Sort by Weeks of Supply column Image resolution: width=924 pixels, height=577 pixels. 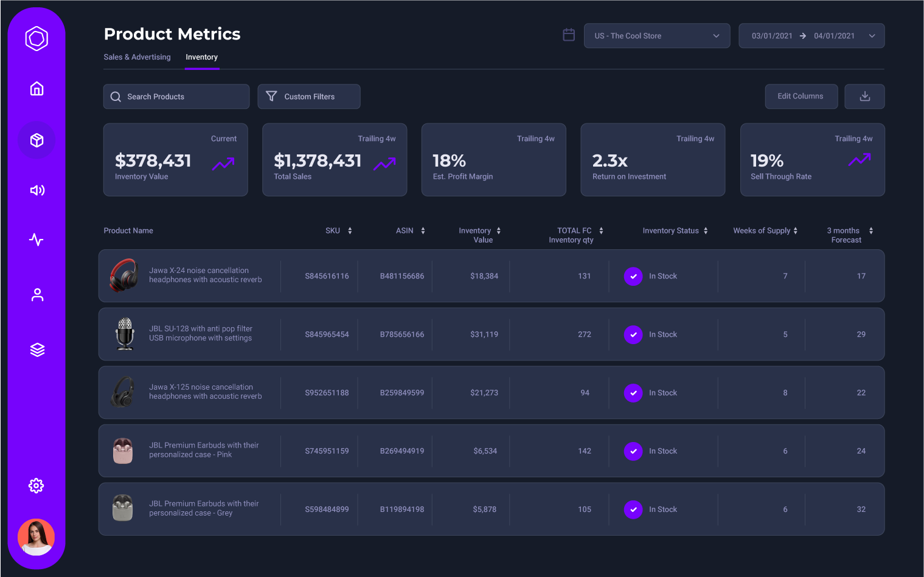click(x=765, y=231)
